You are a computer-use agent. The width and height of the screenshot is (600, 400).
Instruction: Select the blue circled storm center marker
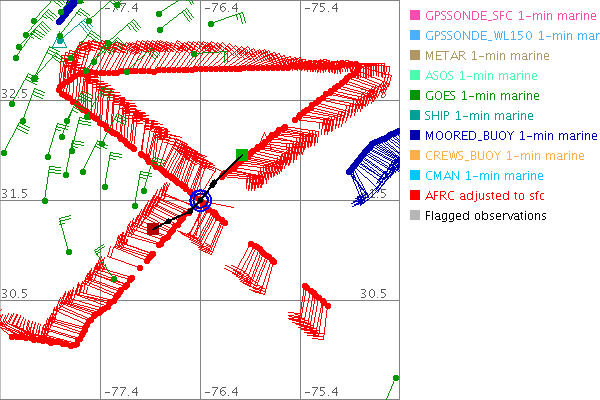click(x=201, y=201)
